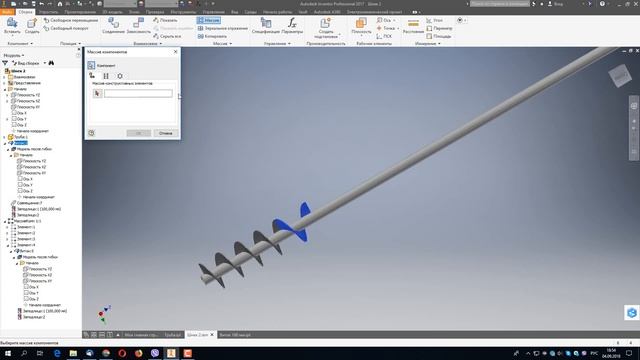The width and height of the screenshot is (640, 360).
Task: Click the ПСК (UCS) tool
Action: [384, 36]
